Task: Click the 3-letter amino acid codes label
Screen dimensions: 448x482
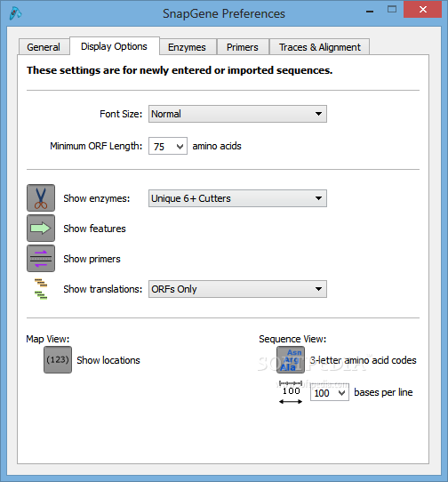Action: (x=364, y=360)
